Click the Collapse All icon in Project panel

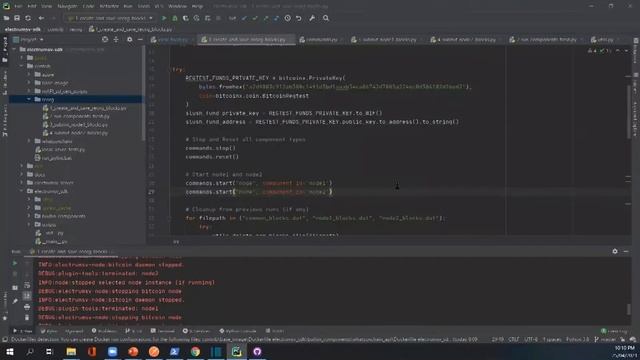116,39
